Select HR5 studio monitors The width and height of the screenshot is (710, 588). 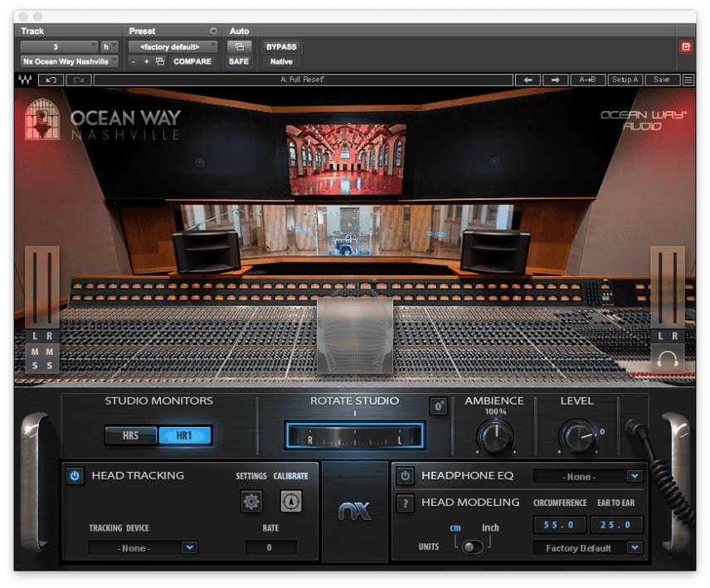click(x=131, y=435)
